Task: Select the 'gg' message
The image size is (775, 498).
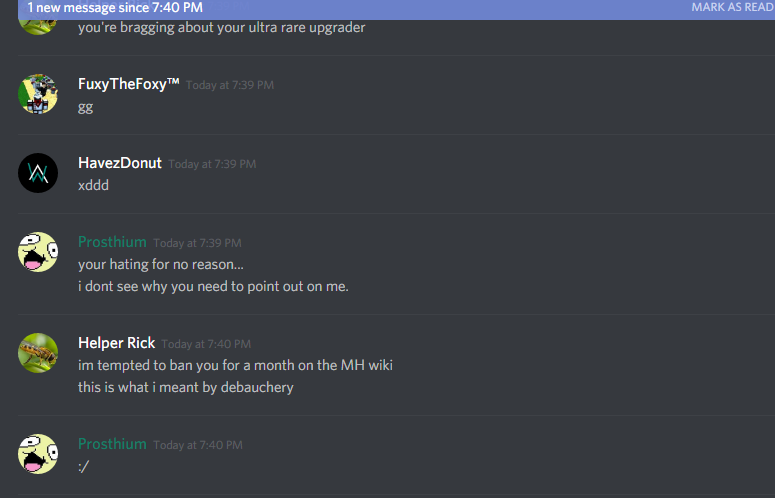Action: (86, 108)
